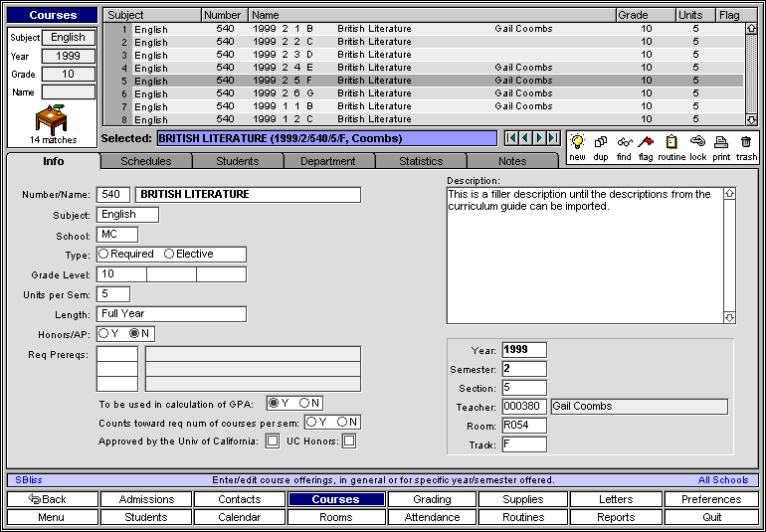Click the Teacher ID field 000380

(x=524, y=407)
